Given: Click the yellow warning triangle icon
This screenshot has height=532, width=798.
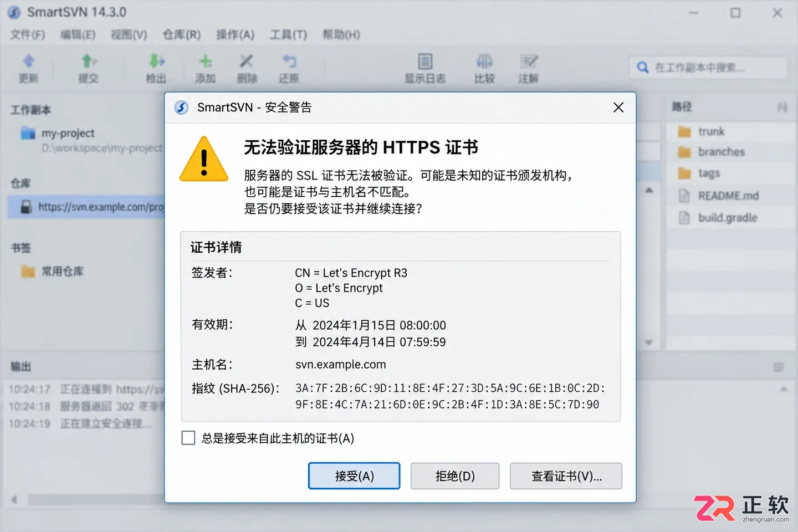Looking at the screenshot, I should (x=204, y=160).
